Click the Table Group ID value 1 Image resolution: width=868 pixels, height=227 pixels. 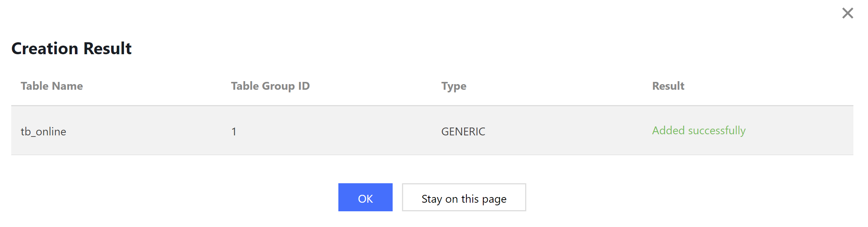coord(234,132)
